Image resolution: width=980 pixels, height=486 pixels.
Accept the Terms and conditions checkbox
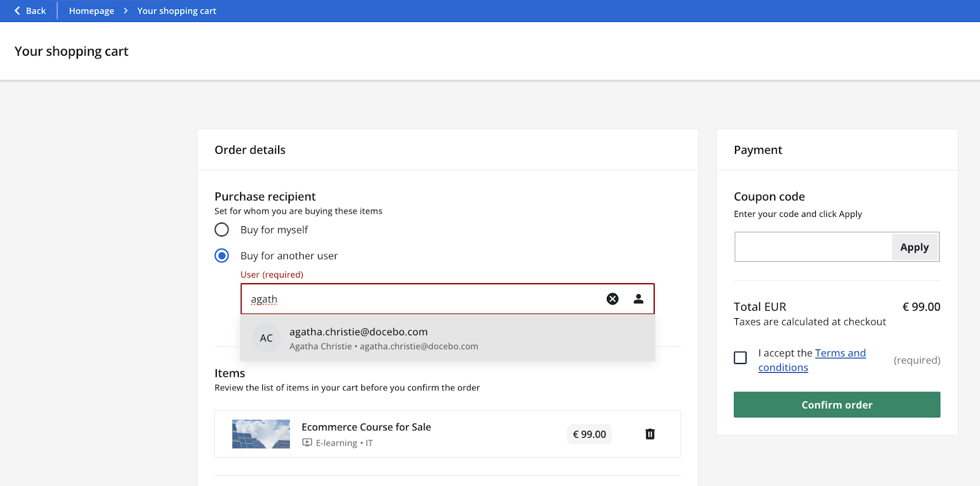coord(741,358)
